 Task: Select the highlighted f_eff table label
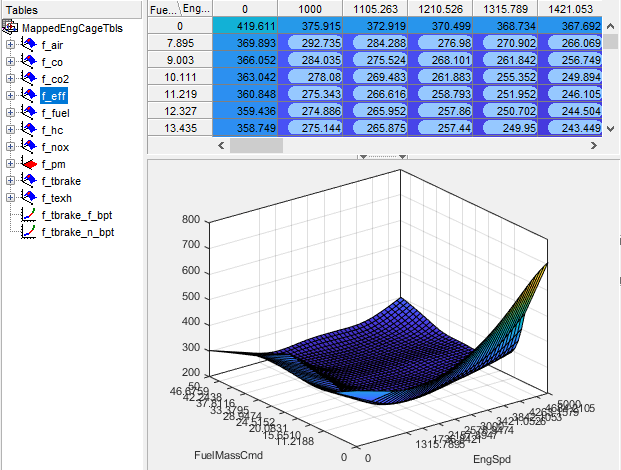(x=54, y=96)
